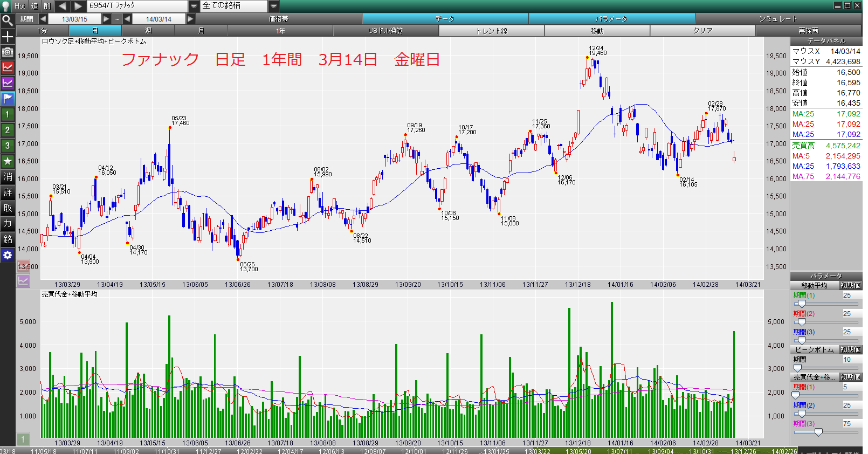Viewport: 868px width, 454px height.
Task: Click the 削 delete-stock button
Action: click(47, 6)
